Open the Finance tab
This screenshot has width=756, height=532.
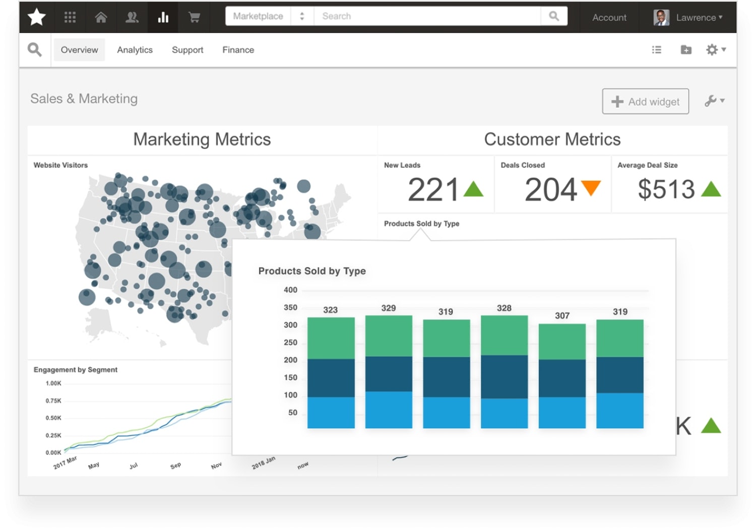click(x=238, y=50)
